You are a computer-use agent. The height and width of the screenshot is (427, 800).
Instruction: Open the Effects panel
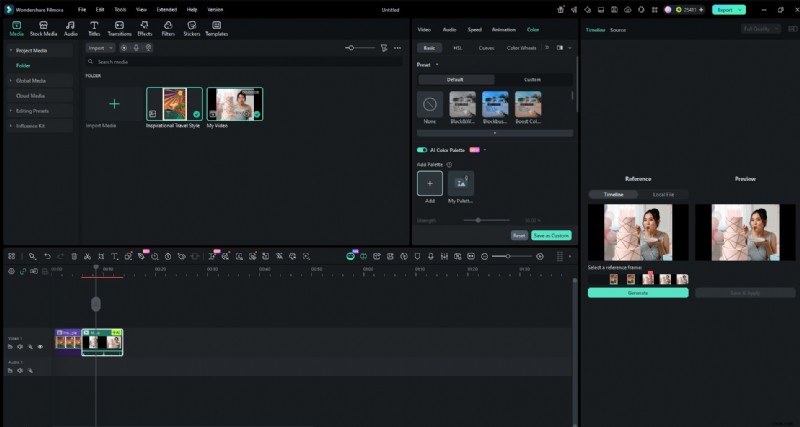tap(144, 29)
